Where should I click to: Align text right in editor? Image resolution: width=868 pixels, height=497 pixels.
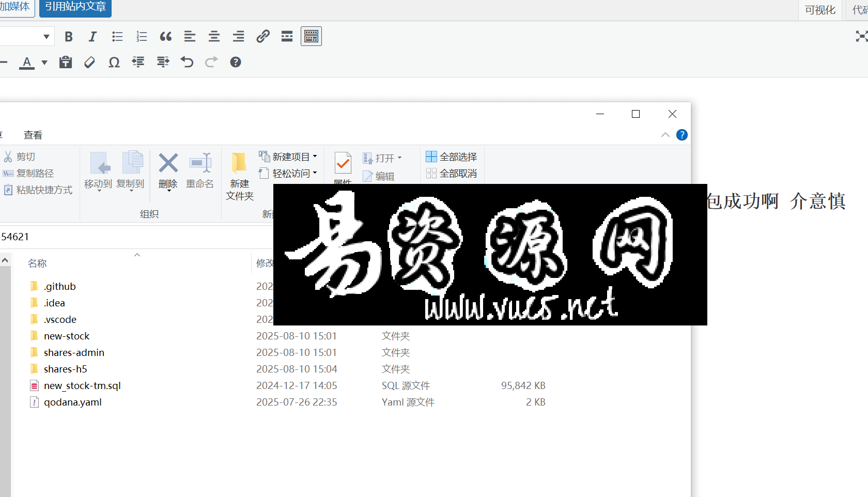[238, 37]
